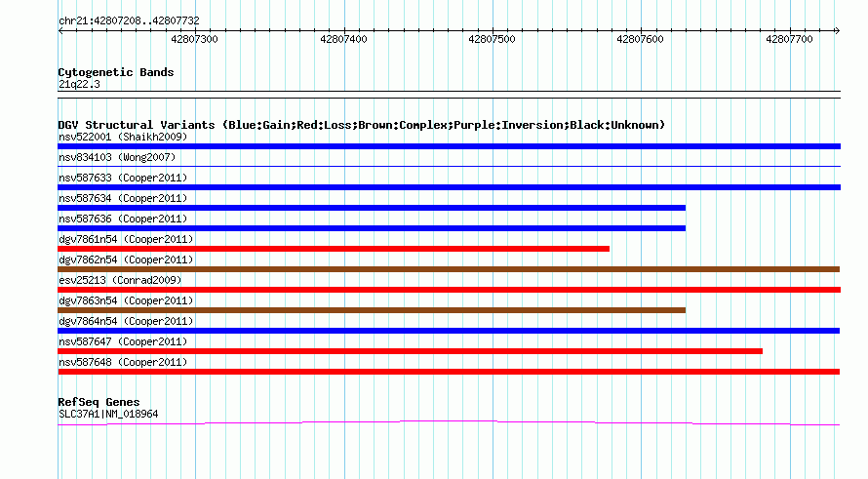The image size is (868, 479).
Task: Select the Cytogenetic Bands track heading
Action: pos(116,72)
